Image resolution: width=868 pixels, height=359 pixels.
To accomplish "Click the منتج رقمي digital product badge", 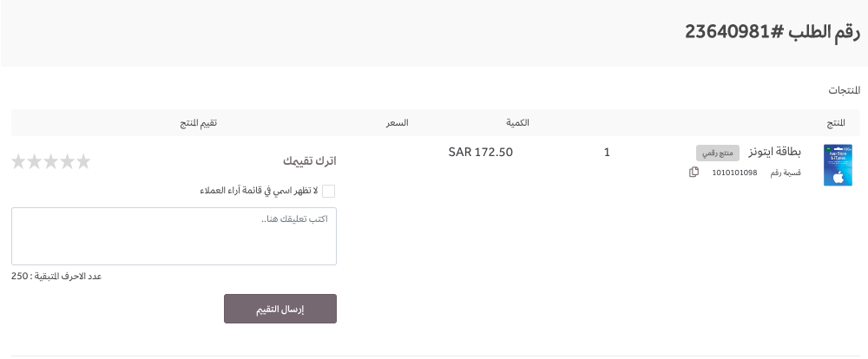I will (x=718, y=153).
